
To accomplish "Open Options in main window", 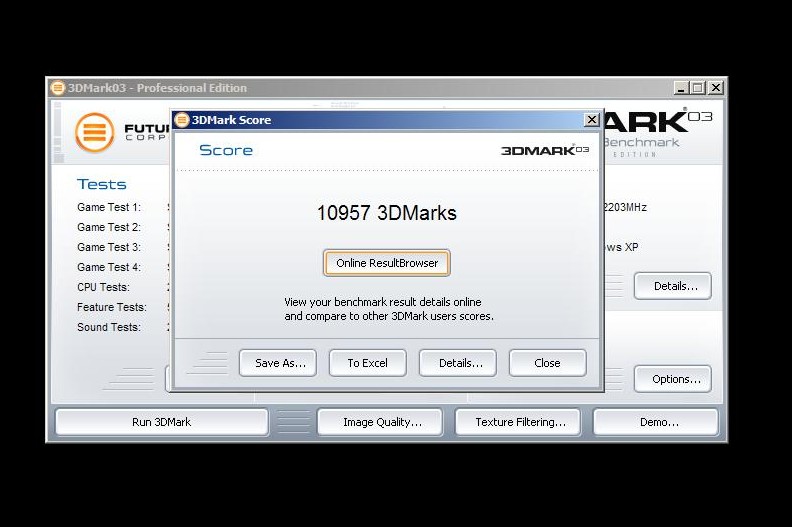I will [x=673, y=379].
